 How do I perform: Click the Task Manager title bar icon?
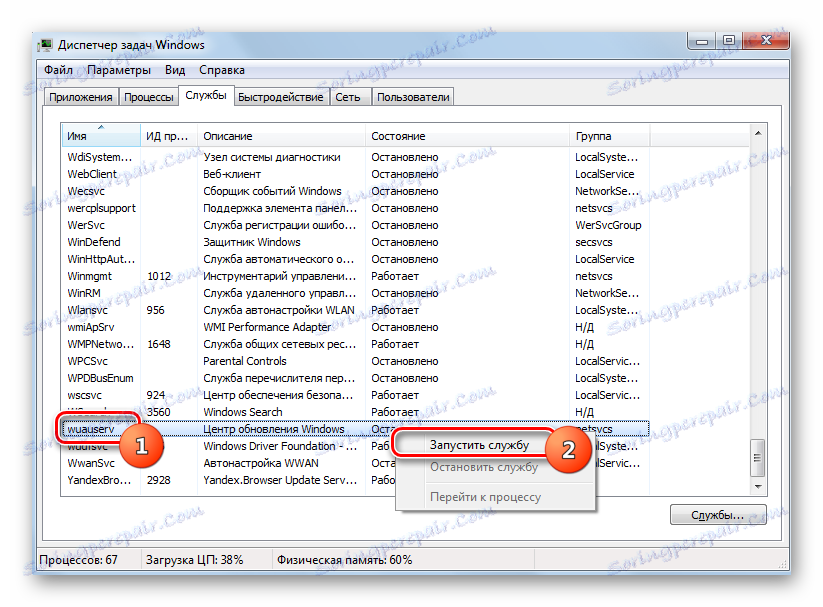pos(46,45)
